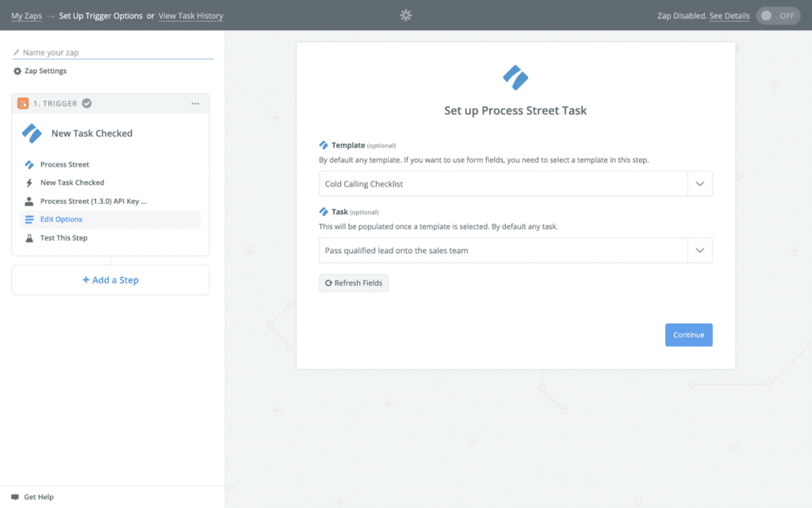Click the Zap Settings gear icon
Screen dimensions: 812x508
[x=17, y=71]
